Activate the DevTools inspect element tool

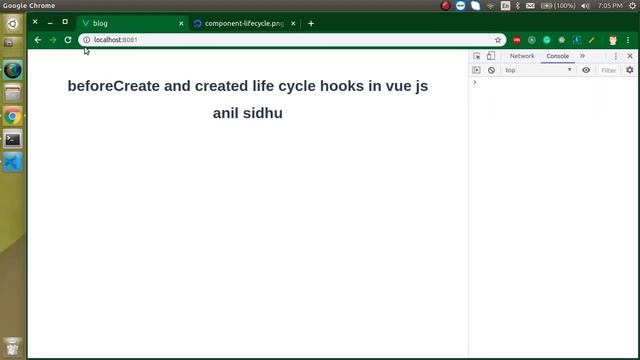pyautogui.click(x=476, y=56)
